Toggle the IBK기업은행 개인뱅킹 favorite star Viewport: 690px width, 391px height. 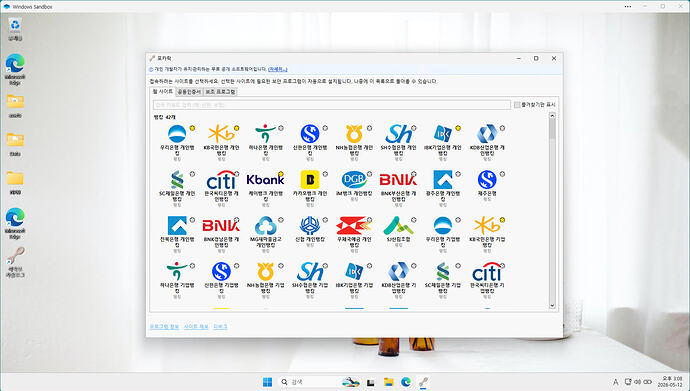458,128
